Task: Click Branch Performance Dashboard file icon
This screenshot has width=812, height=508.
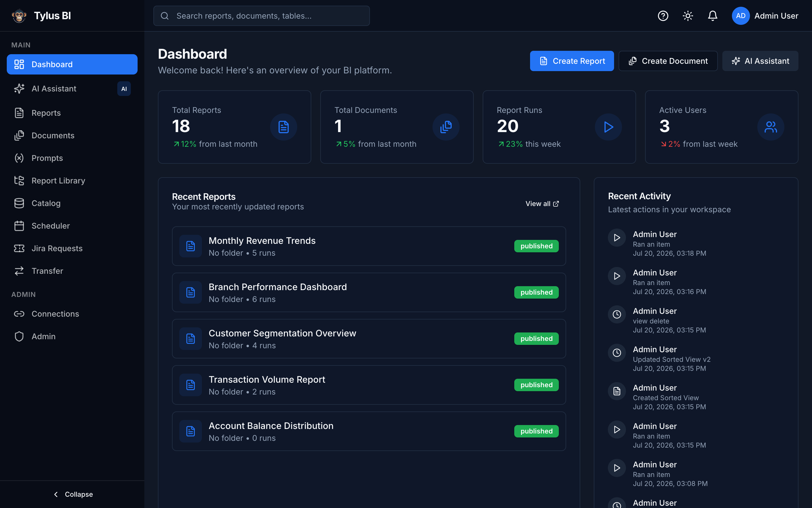Action: click(191, 292)
